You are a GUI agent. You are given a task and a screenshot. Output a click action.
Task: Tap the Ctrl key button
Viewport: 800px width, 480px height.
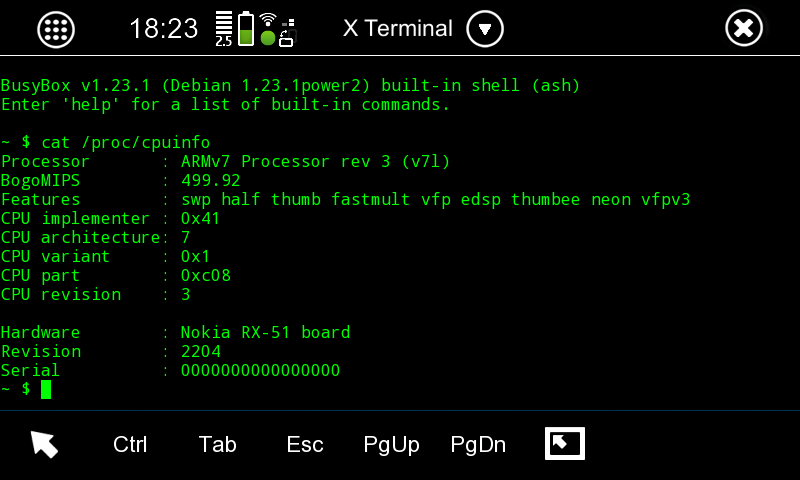(130, 444)
